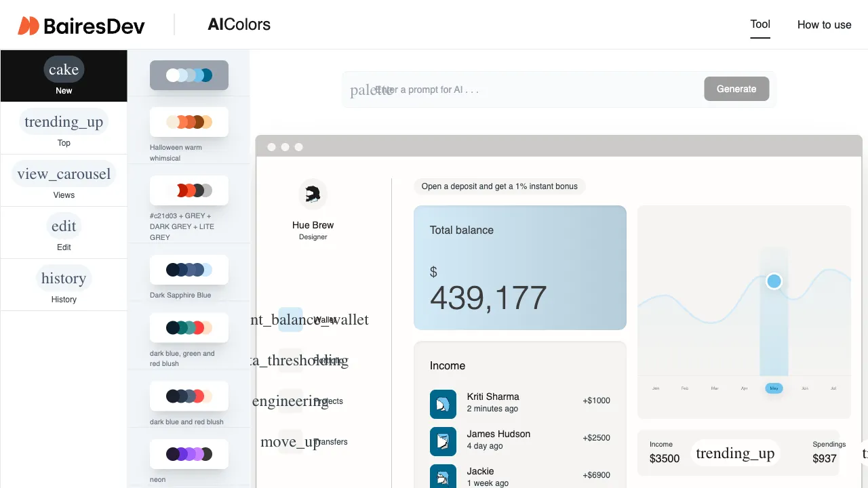Open the History section
868x488 pixels.
pos(64,285)
